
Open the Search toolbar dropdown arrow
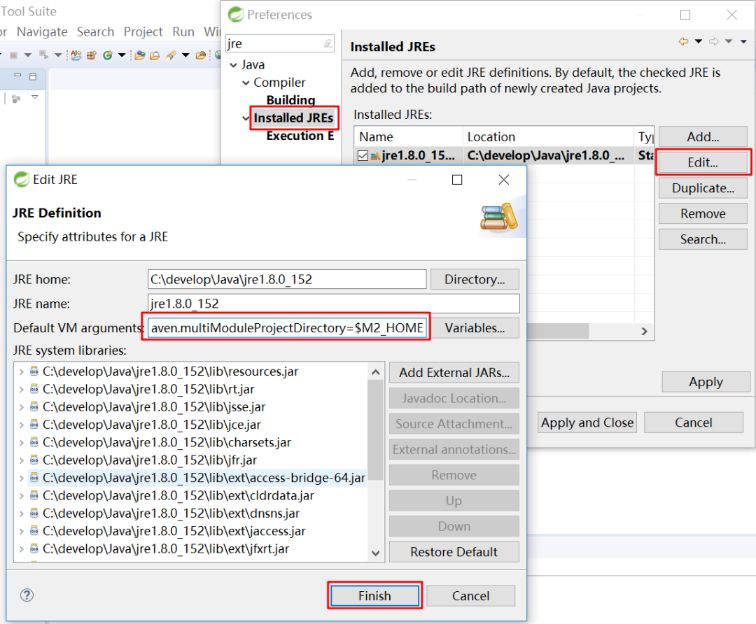click(185, 55)
